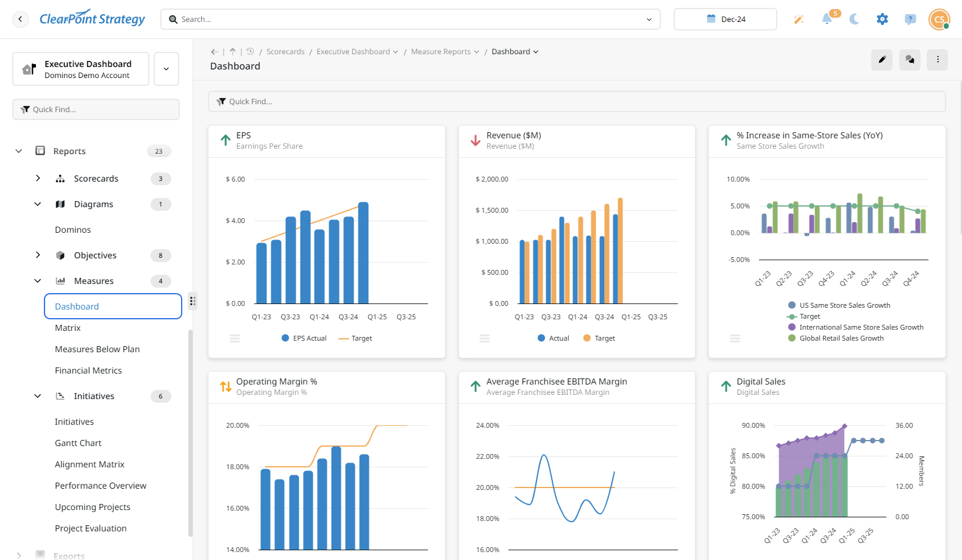Open Alignment Matrix in sidebar
Viewport: 962px width, 560px height.
point(90,464)
